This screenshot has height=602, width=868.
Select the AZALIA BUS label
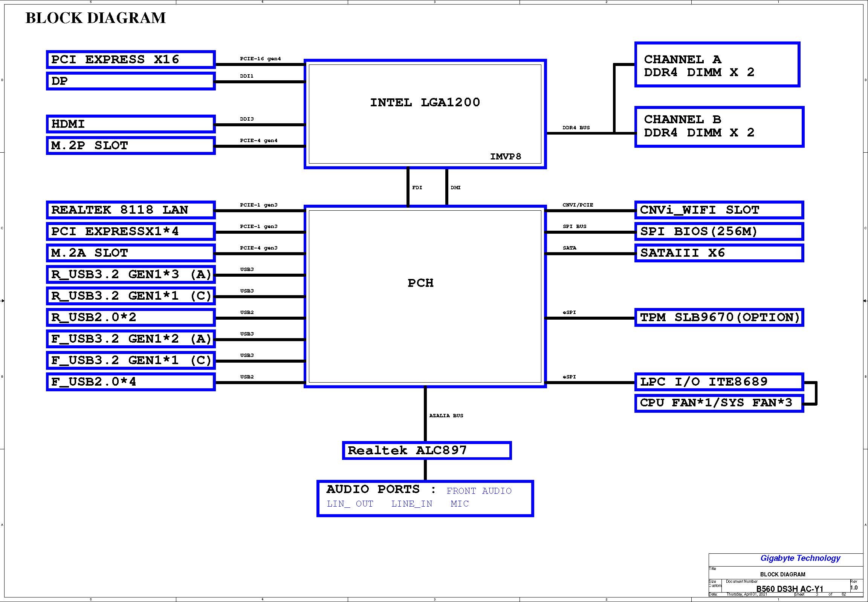pos(446,416)
